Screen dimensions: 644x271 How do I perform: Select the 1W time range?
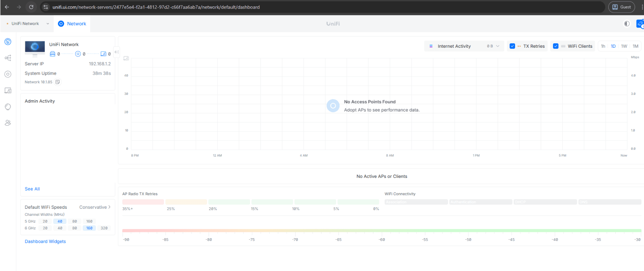(624, 46)
